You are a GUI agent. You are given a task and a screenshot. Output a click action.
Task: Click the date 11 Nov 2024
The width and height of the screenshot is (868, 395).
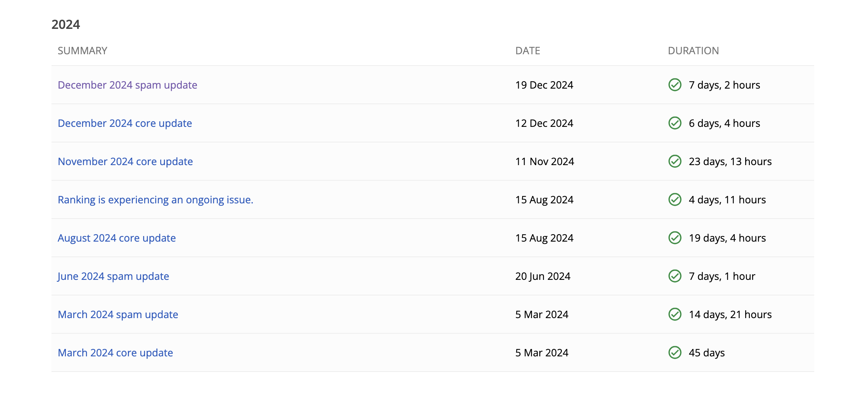545,162
